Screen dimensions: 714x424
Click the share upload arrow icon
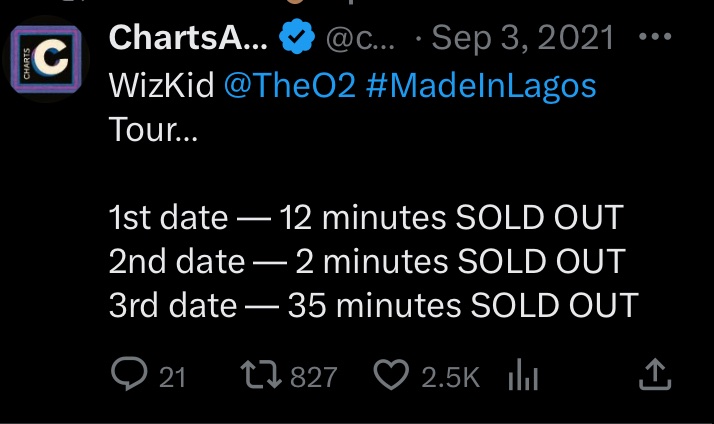[x=655, y=374]
